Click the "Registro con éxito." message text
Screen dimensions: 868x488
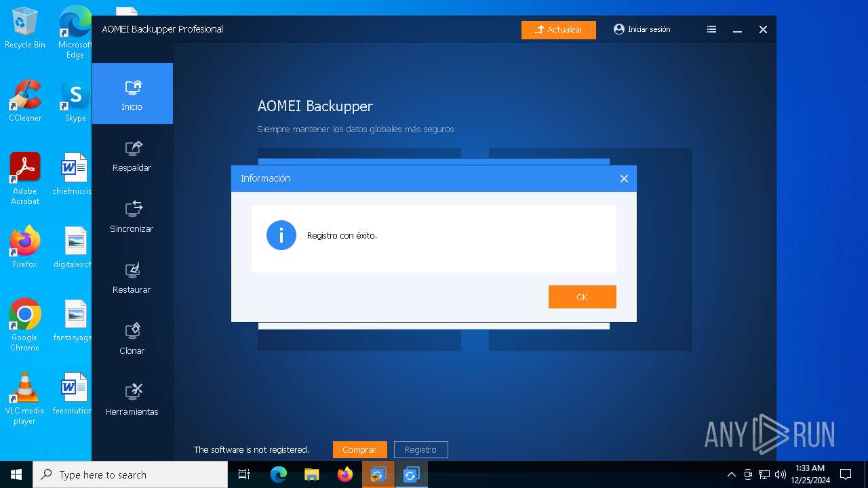click(342, 235)
